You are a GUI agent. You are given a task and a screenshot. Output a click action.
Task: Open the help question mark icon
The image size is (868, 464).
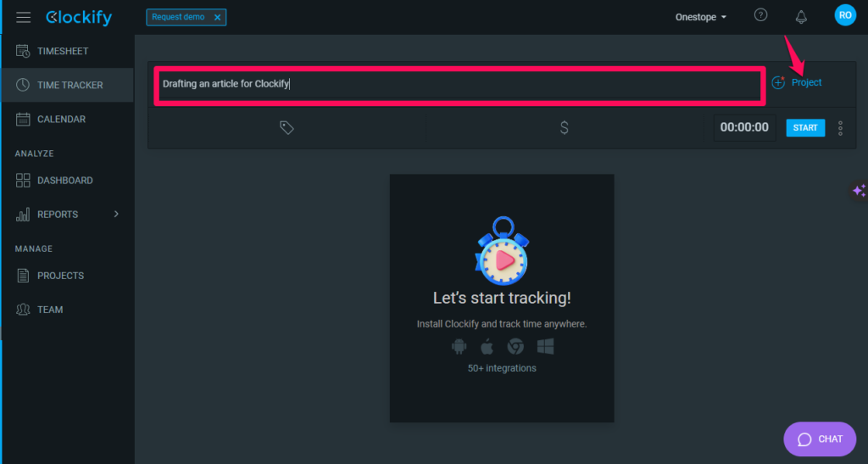[x=760, y=15]
